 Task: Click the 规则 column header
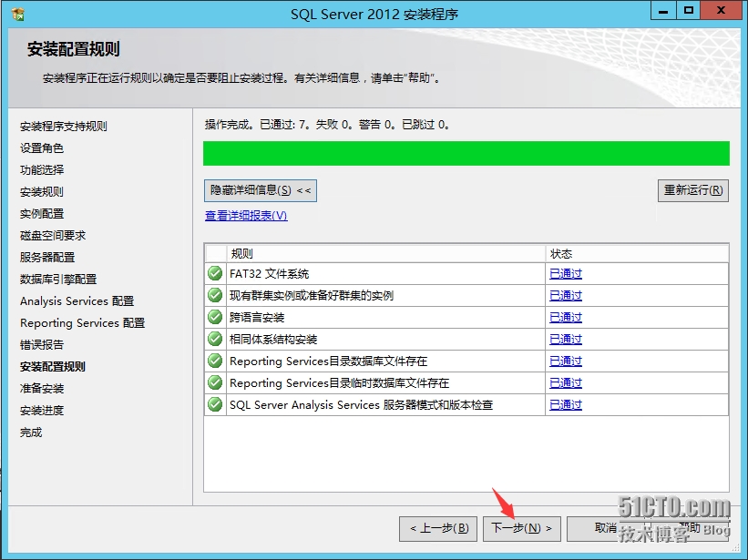(386, 253)
